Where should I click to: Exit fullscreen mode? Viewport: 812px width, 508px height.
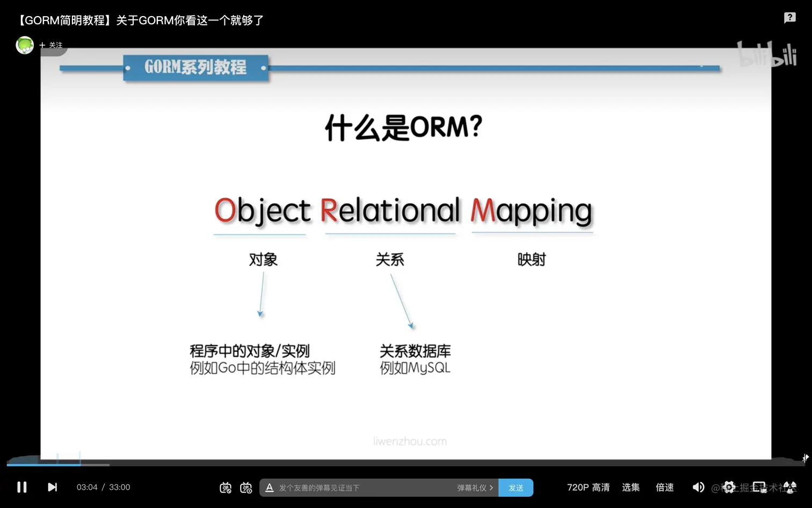pyautogui.click(x=790, y=487)
